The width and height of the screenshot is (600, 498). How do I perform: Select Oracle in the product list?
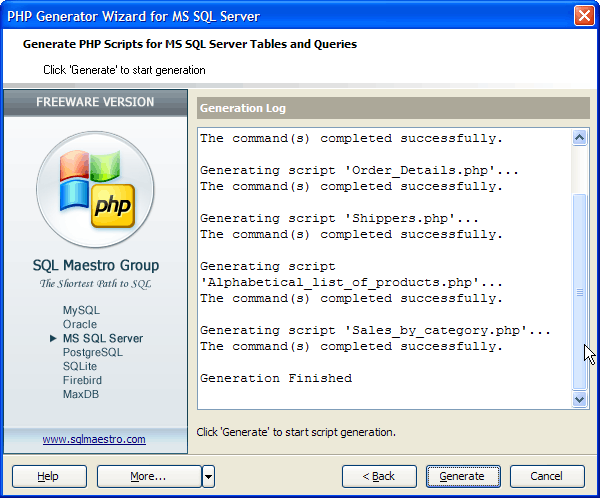pyautogui.click(x=80, y=324)
